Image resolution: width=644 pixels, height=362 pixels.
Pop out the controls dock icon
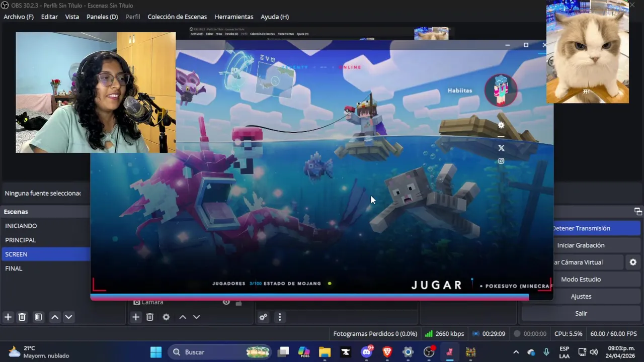(x=638, y=211)
